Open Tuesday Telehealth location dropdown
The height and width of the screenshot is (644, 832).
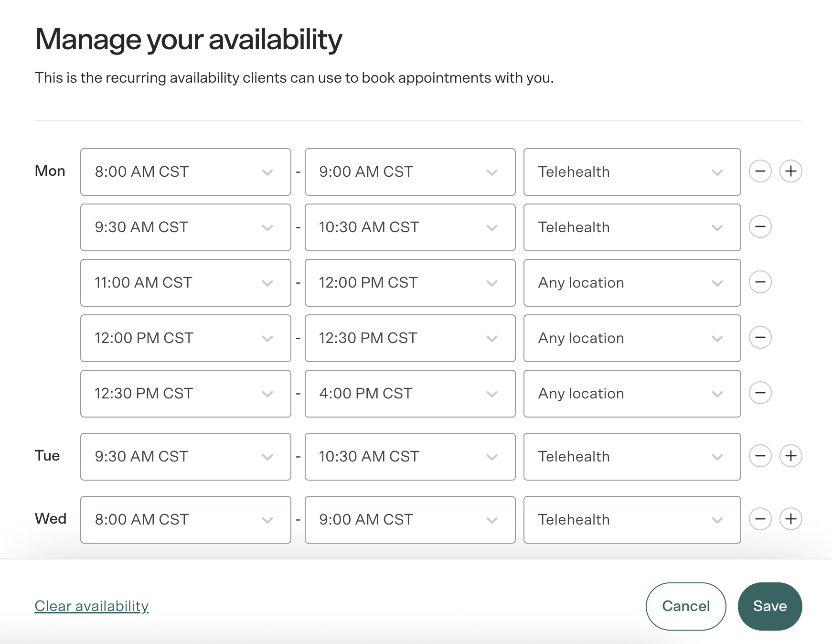tap(632, 457)
